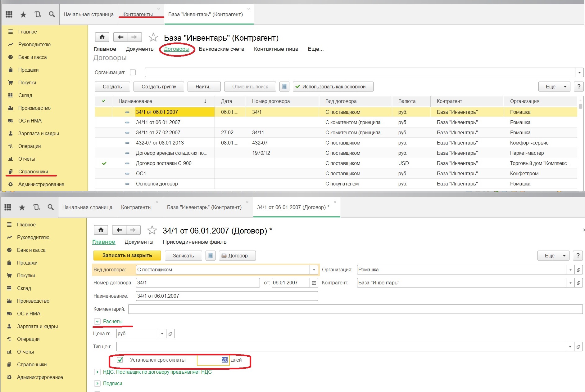The width and height of the screenshot is (585, 392).
Task: Select the row Договор поставки С-900
Action: click(x=336, y=163)
